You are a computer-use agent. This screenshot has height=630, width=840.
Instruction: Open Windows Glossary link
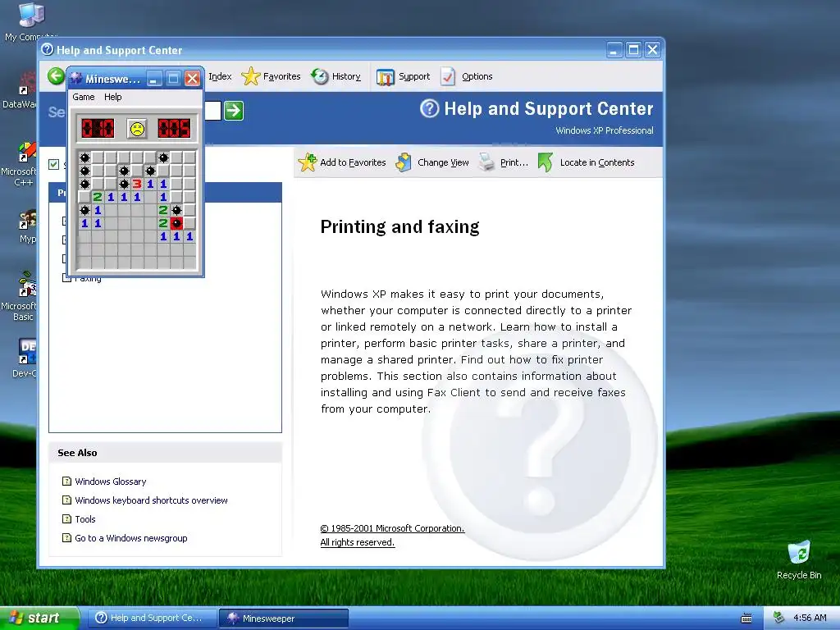[x=111, y=482]
